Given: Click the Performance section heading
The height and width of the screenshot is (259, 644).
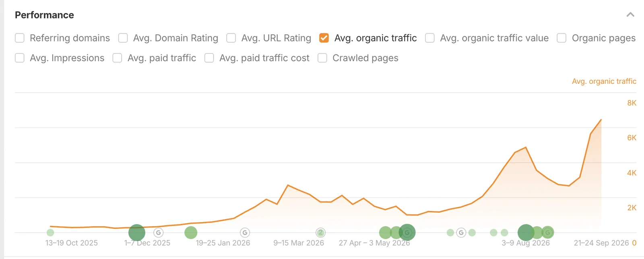Looking at the screenshot, I should tap(44, 15).
